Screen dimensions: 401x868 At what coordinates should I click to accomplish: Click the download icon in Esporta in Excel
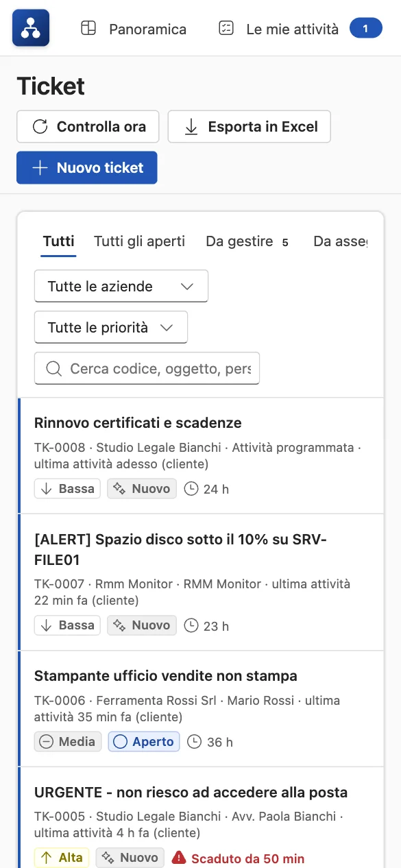(192, 127)
